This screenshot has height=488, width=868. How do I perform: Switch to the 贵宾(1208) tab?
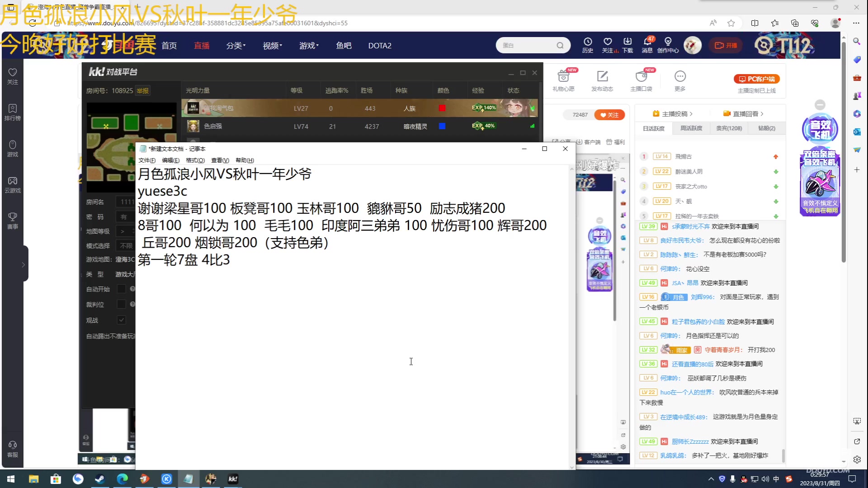click(x=729, y=128)
